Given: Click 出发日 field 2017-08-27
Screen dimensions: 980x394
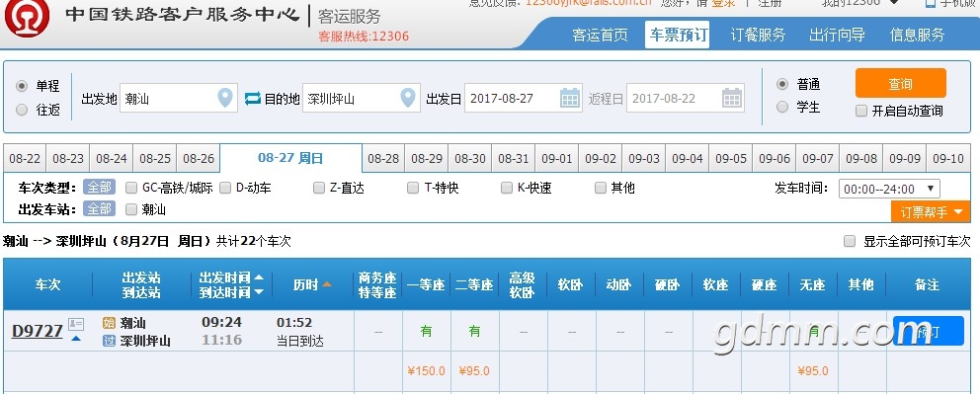Looking at the screenshot, I should [x=524, y=98].
